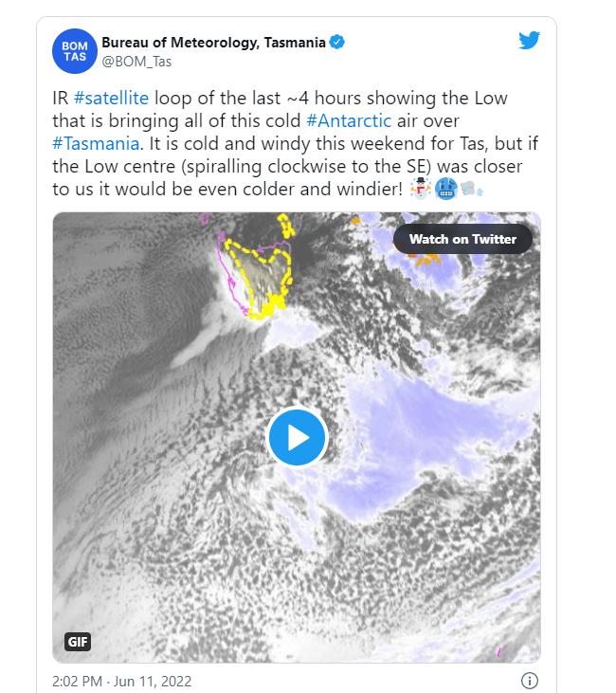Open the BOM TAS profile avatar
The height and width of the screenshot is (693, 616).
(75, 51)
